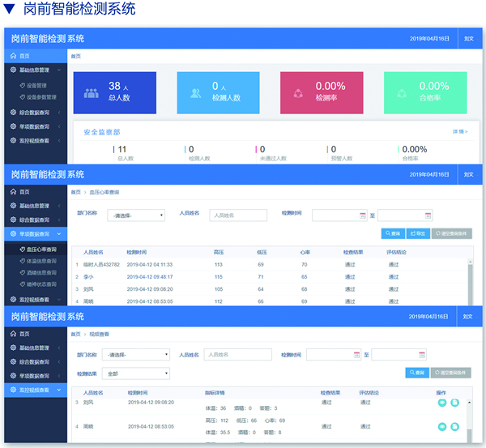This screenshot has height=448, width=486.
Task: Select 酒精信息查询 in the sidebar submenu
Action: 41,273
